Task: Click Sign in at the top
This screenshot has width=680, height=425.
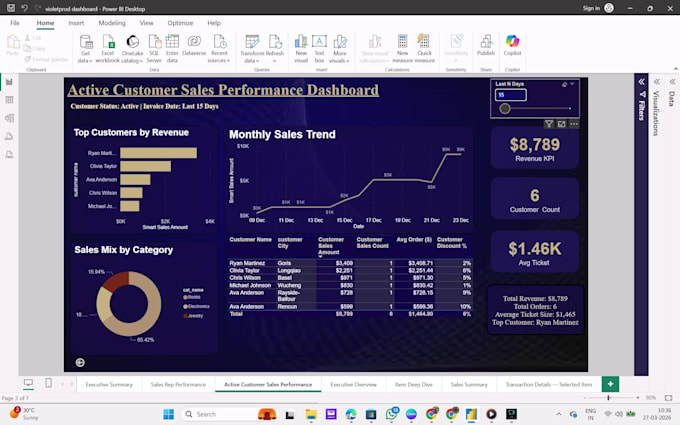Action: [591, 8]
